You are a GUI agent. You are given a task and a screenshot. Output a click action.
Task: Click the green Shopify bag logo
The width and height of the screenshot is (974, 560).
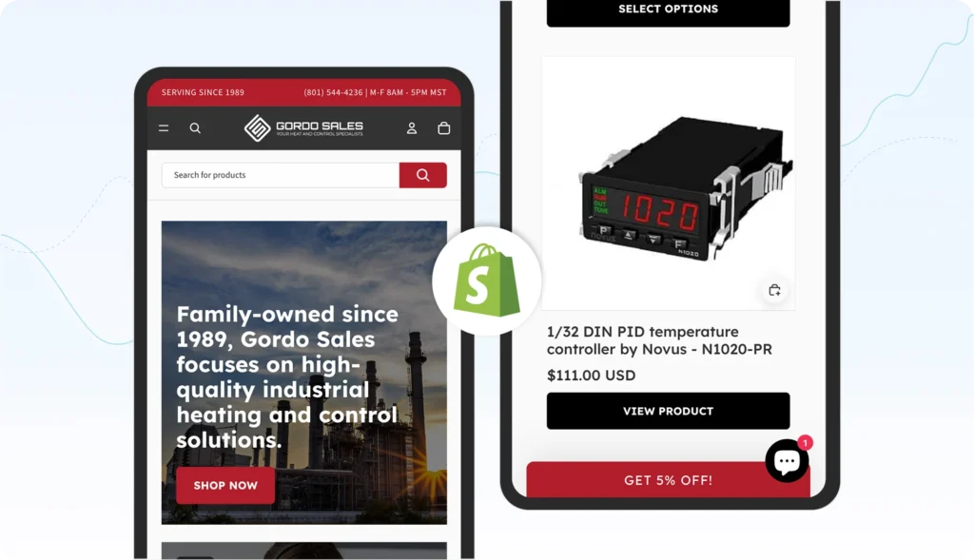pyautogui.click(x=487, y=280)
